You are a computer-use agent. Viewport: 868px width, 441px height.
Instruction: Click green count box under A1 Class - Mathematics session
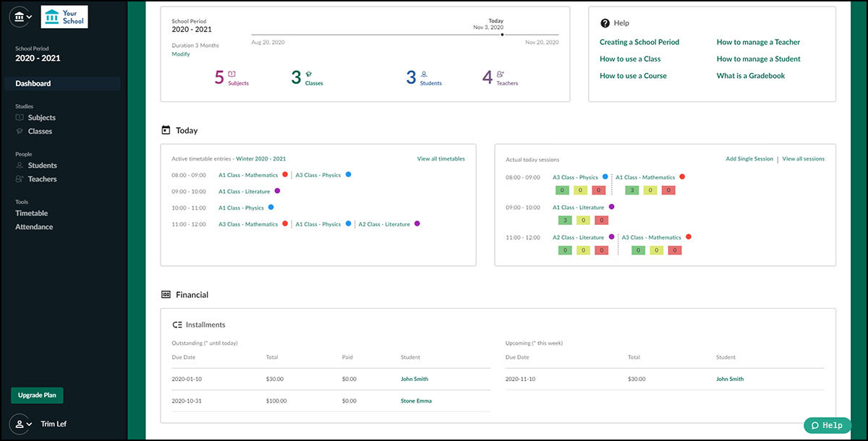633,190
